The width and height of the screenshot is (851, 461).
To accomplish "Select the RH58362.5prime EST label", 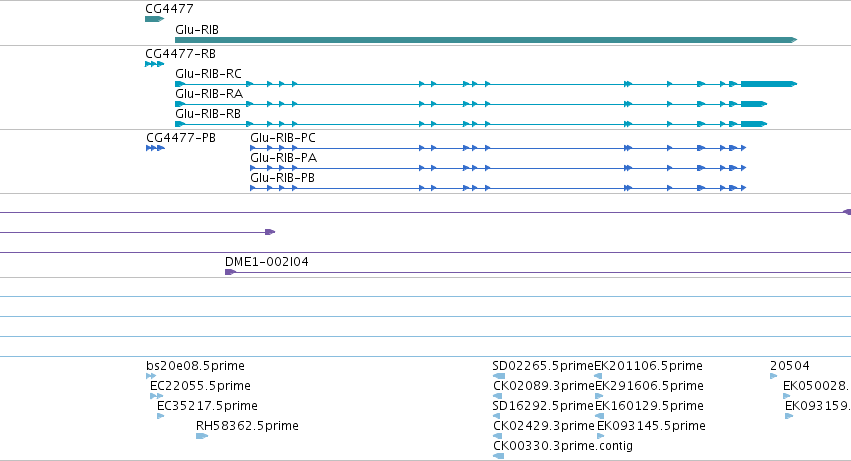I will (247, 426).
